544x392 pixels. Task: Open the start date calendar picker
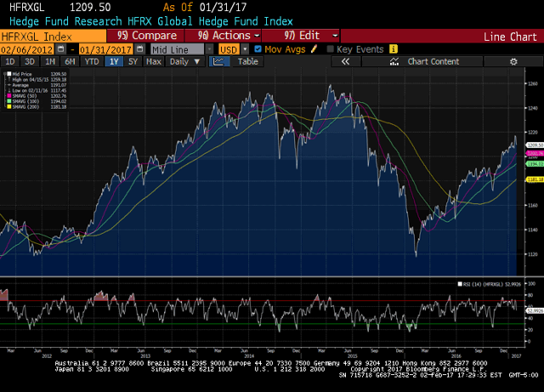[60, 49]
